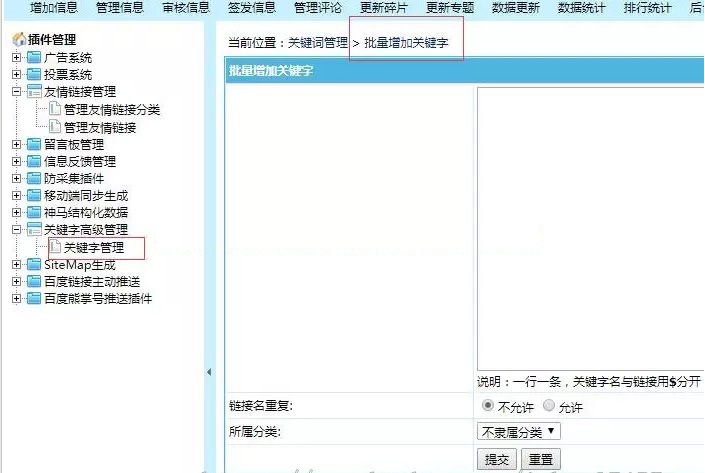Click the 神马结构化数据 folder icon
The image size is (705, 473).
coord(34,212)
